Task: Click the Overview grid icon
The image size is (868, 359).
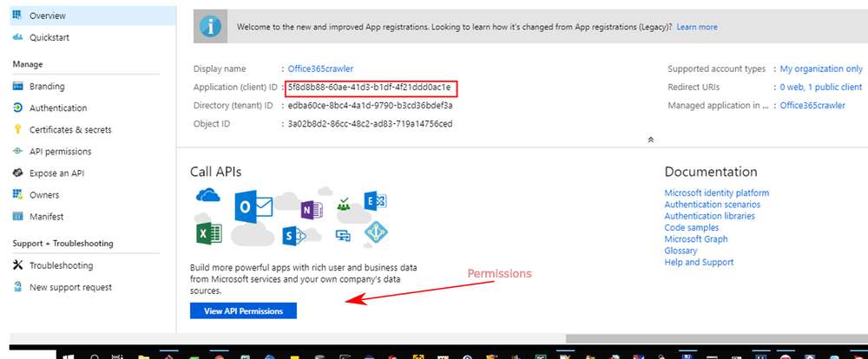Action: point(17,16)
